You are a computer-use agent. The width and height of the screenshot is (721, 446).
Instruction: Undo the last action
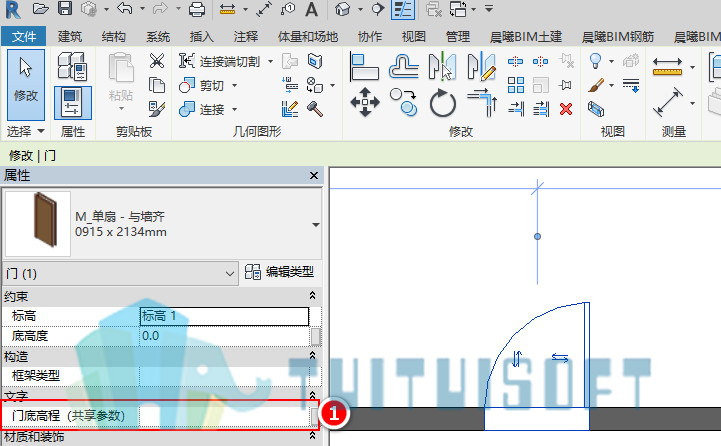125,9
